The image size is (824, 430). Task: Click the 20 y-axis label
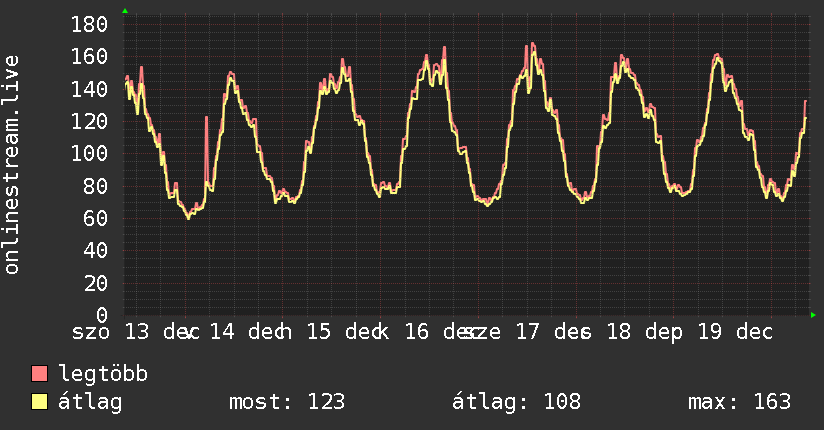pos(96,283)
